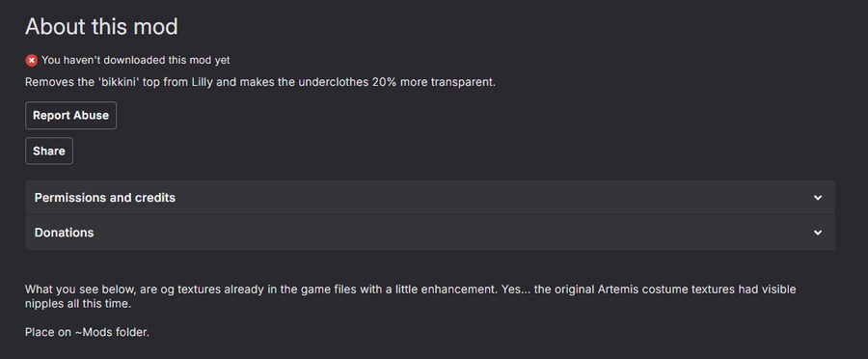Click the one-line summary starting with "Removes the"
868x359 pixels.
[x=260, y=83]
